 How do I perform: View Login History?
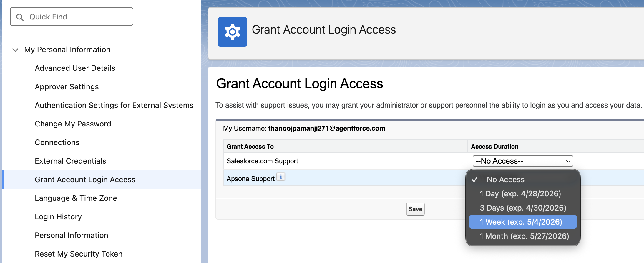click(58, 217)
